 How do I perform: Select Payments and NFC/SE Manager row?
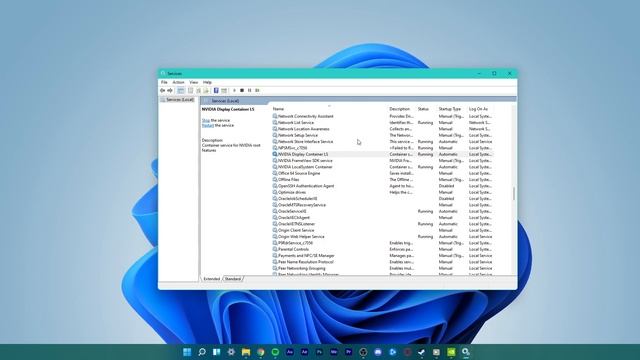(x=382, y=256)
